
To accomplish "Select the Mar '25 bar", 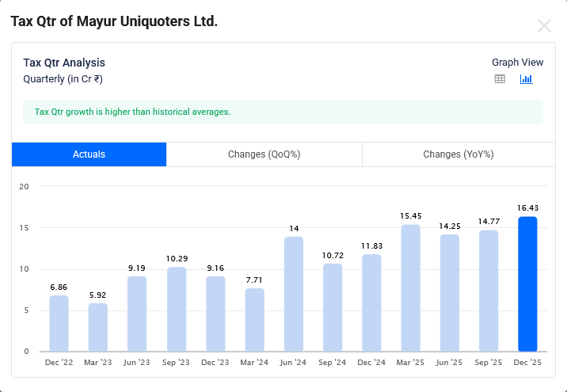I will [410, 288].
